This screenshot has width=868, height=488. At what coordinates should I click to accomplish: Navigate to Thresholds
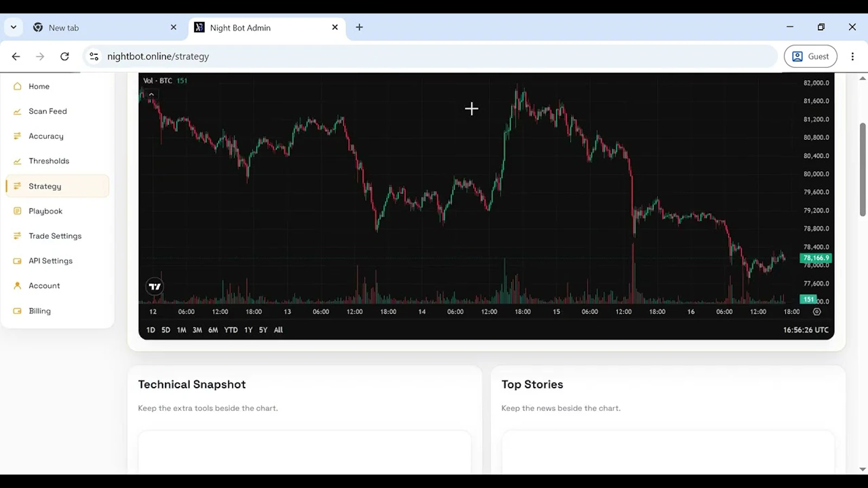(58, 161)
